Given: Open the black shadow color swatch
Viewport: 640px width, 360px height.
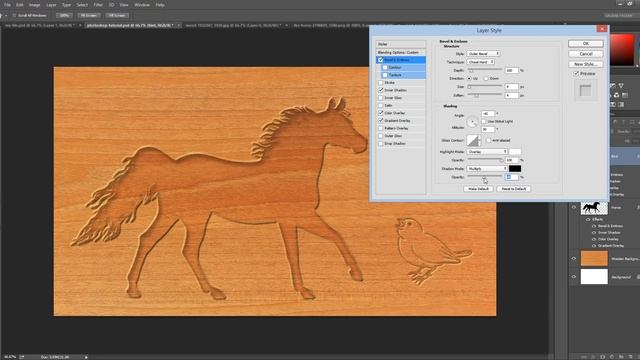Looking at the screenshot, I should pyautogui.click(x=515, y=169).
